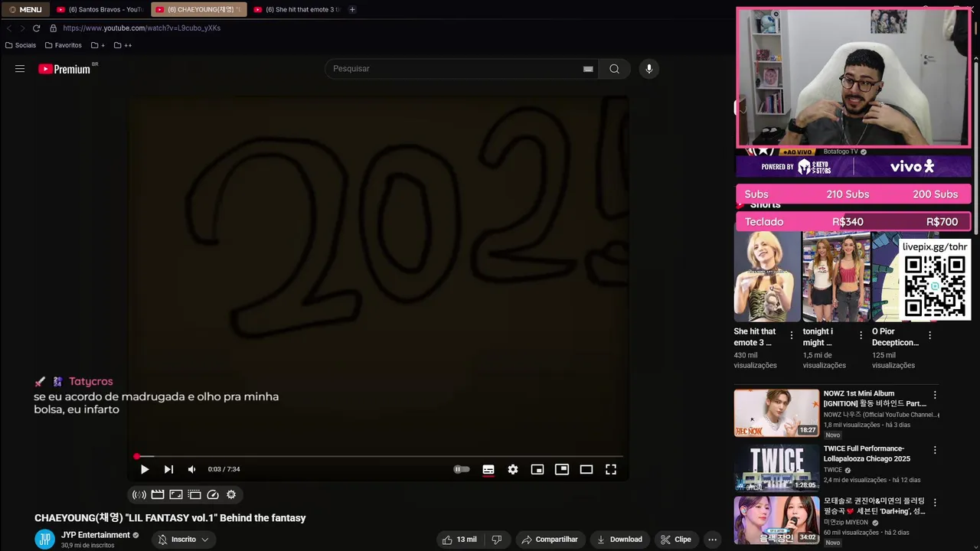
Task: Select the CHAEYOUNG browser tab
Action: click(x=198, y=9)
